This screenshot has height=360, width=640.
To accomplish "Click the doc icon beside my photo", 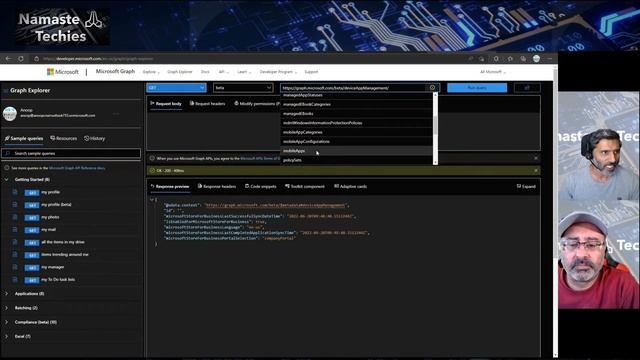I will [x=15, y=217].
